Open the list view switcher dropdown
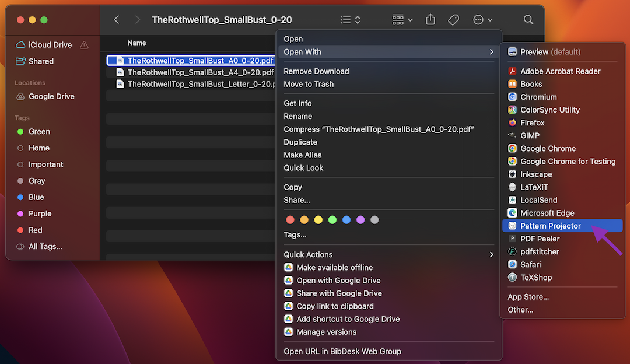 351,20
